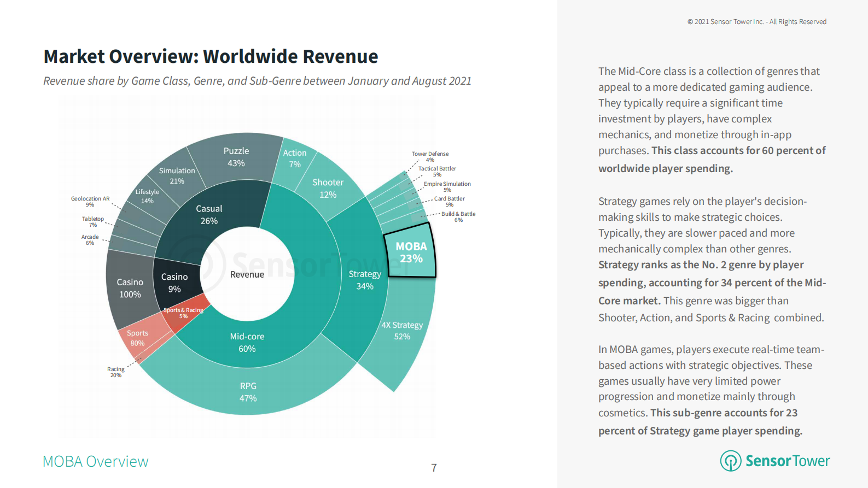This screenshot has height=488, width=868.
Task: Click the Sports 80% pink segment
Action: [x=137, y=338]
